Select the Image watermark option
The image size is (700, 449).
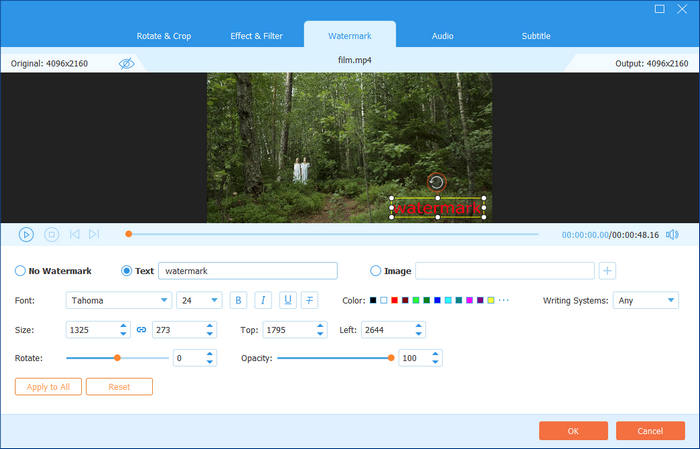[376, 271]
